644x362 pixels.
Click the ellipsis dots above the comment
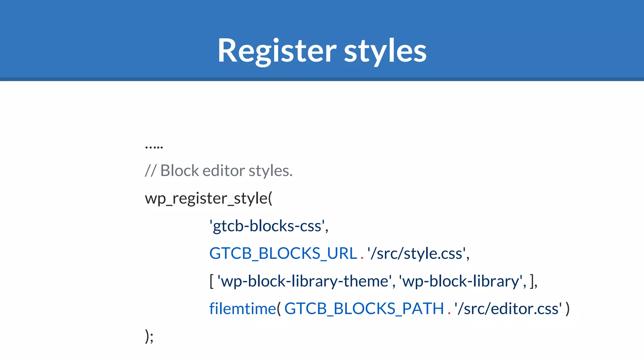(x=154, y=147)
